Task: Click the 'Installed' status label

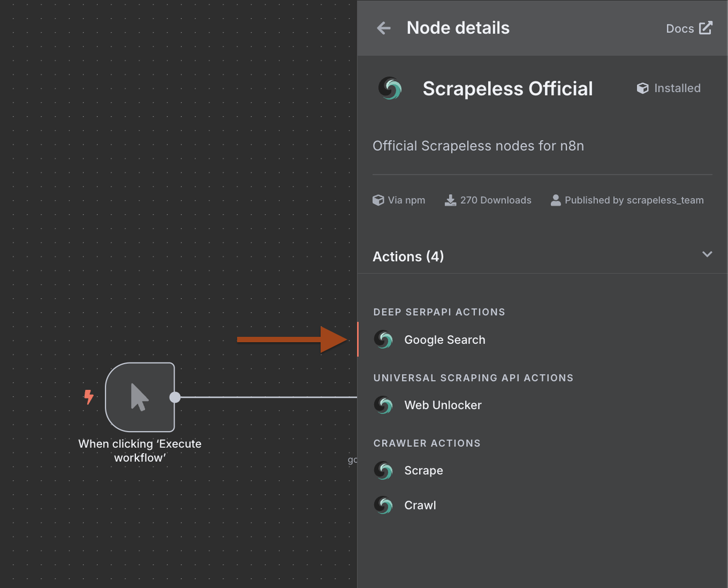Action: (x=677, y=88)
